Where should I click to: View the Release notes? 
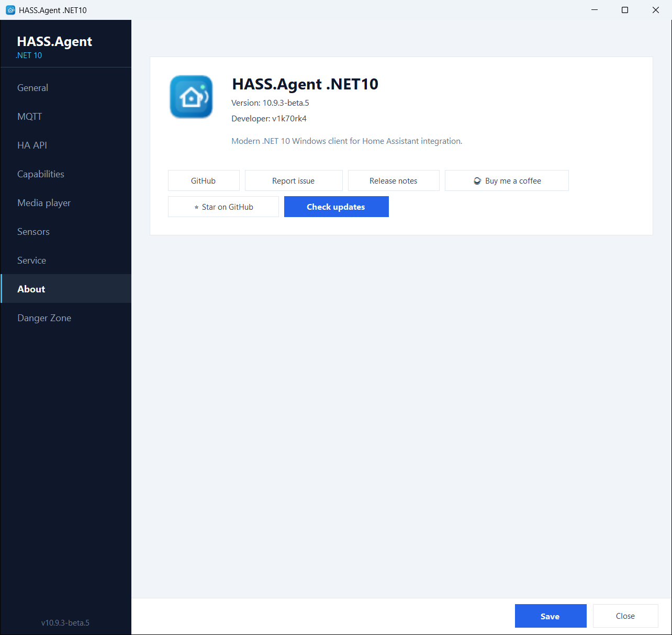click(x=394, y=180)
